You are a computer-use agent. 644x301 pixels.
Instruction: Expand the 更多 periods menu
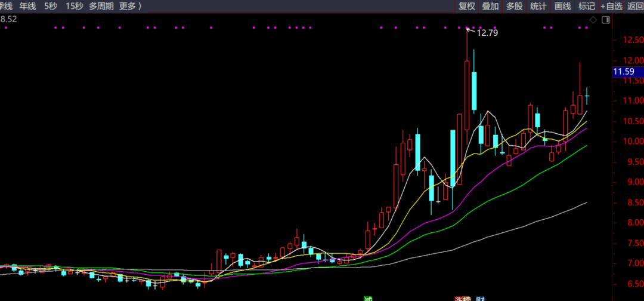(130, 6)
